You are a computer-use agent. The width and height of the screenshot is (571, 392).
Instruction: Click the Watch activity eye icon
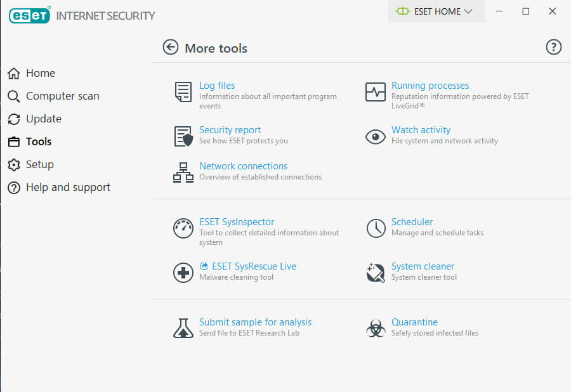point(376,137)
